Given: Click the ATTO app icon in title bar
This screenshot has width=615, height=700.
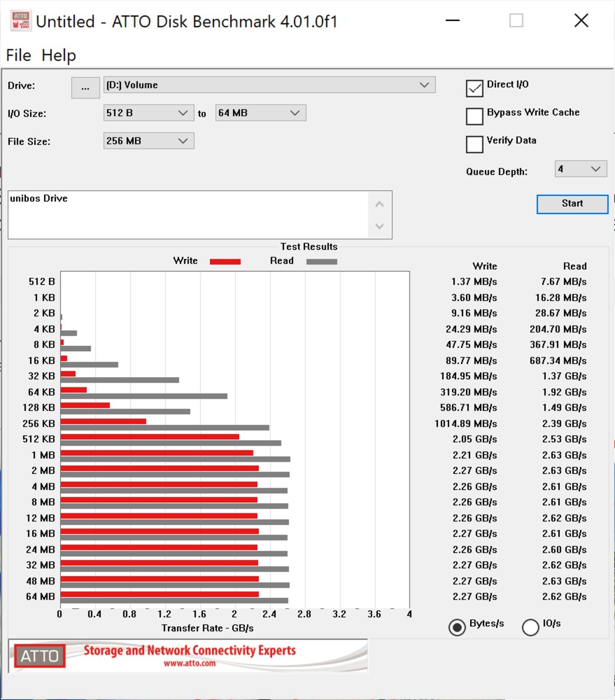Looking at the screenshot, I should [21, 21].
